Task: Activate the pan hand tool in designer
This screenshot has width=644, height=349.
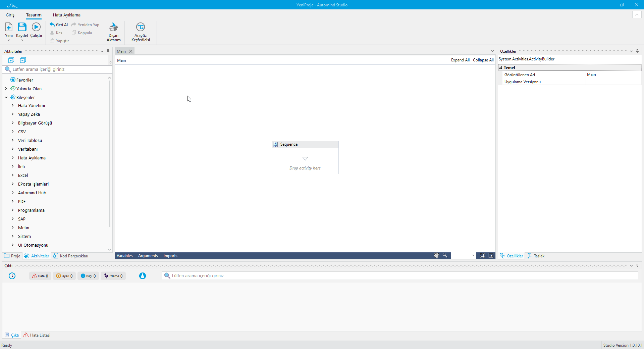Action: [x=436, y=255]
